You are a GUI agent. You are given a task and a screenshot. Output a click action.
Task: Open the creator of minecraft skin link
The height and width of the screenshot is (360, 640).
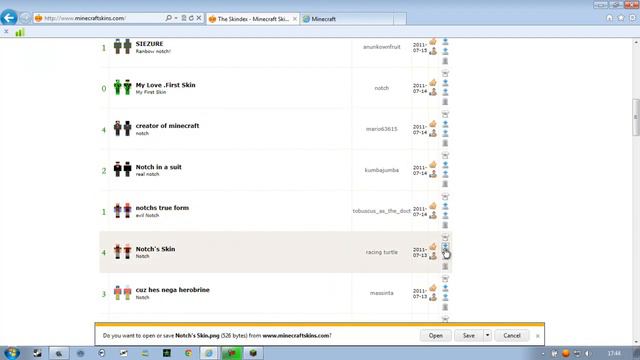click(167, 126)
